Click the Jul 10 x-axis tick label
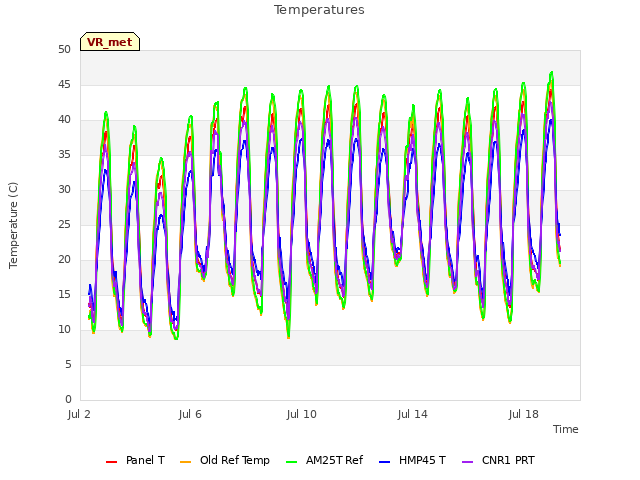 tap(302, 414)
